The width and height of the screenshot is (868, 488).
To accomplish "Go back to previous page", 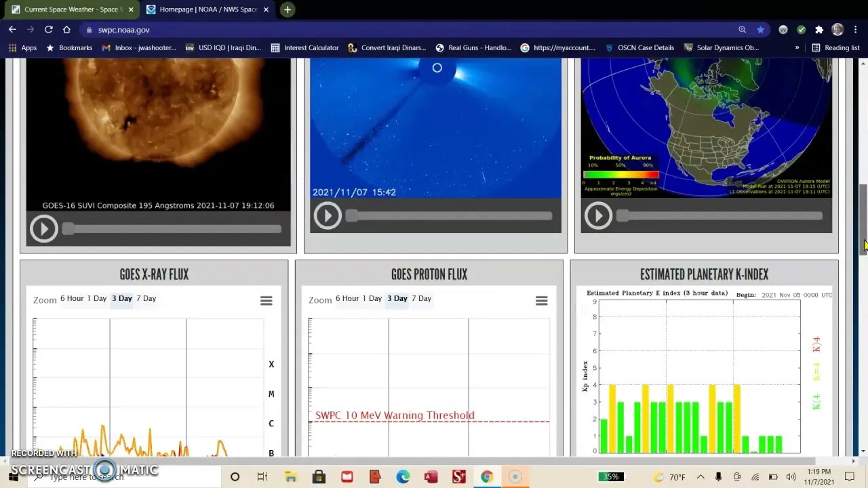I will pyautogui.click(x=12, y=30).
